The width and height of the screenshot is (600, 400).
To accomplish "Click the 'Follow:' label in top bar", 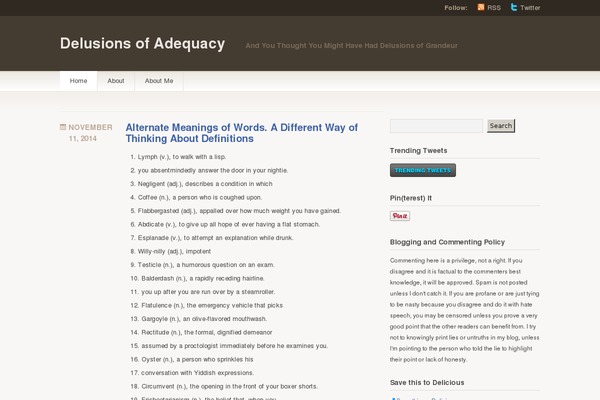I will pos(456,8).
